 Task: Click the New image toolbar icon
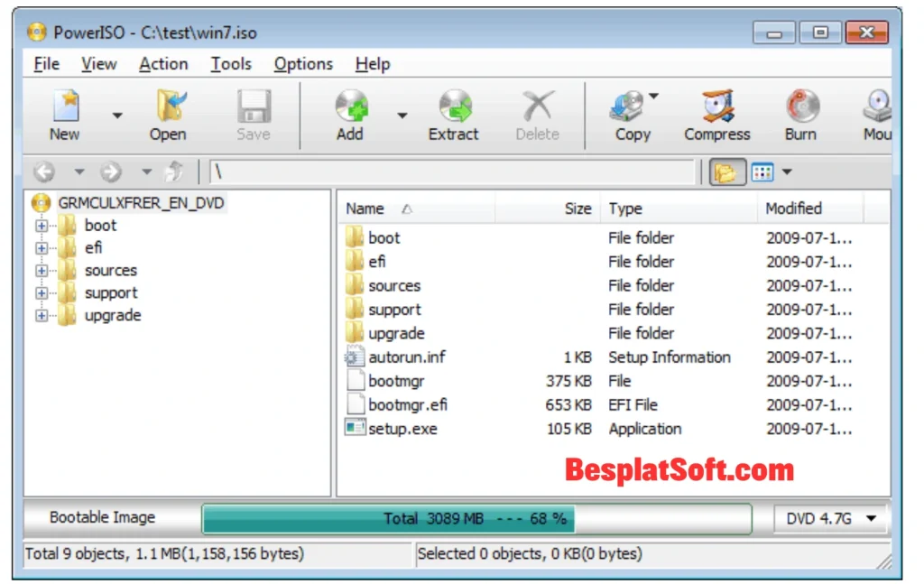64,115
